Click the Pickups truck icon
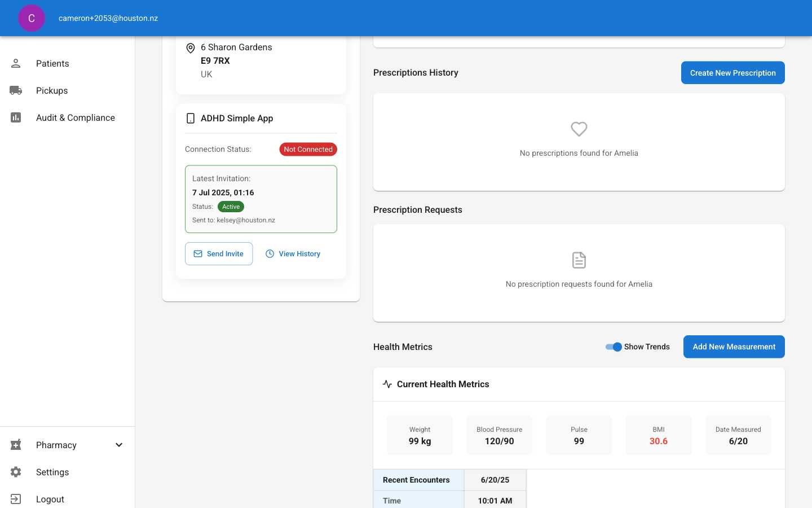 tap(16, 90)
